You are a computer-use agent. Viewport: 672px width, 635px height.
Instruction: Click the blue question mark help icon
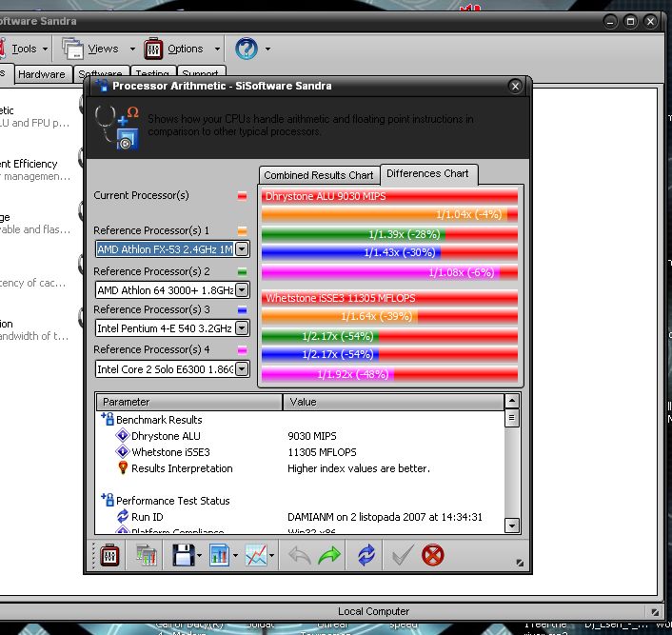[x=246, y=49]
